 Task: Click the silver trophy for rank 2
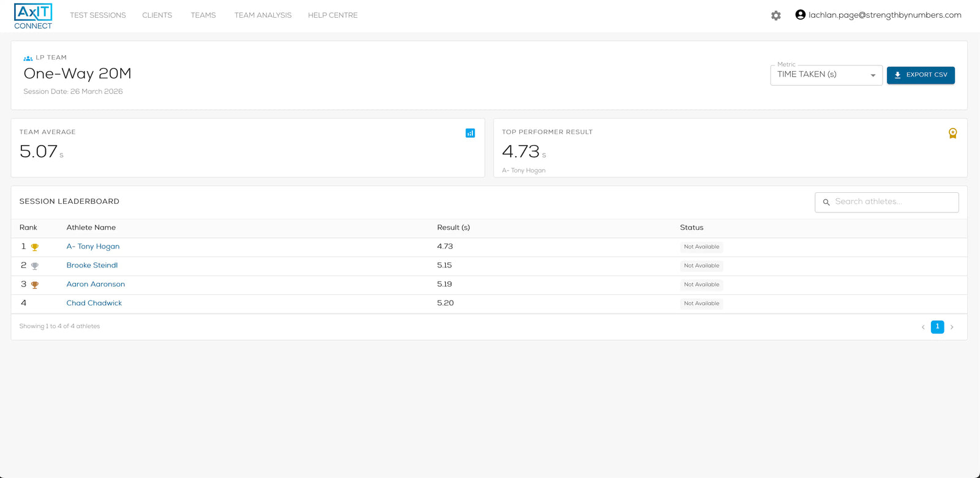(x=35, y=266)
